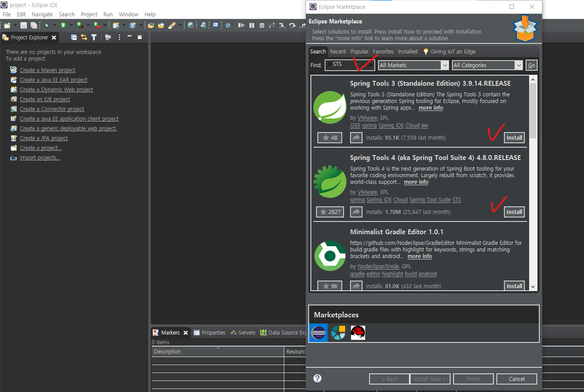Open the Navigate menu
Screen dimensions: 584x392
coord(42,14)
